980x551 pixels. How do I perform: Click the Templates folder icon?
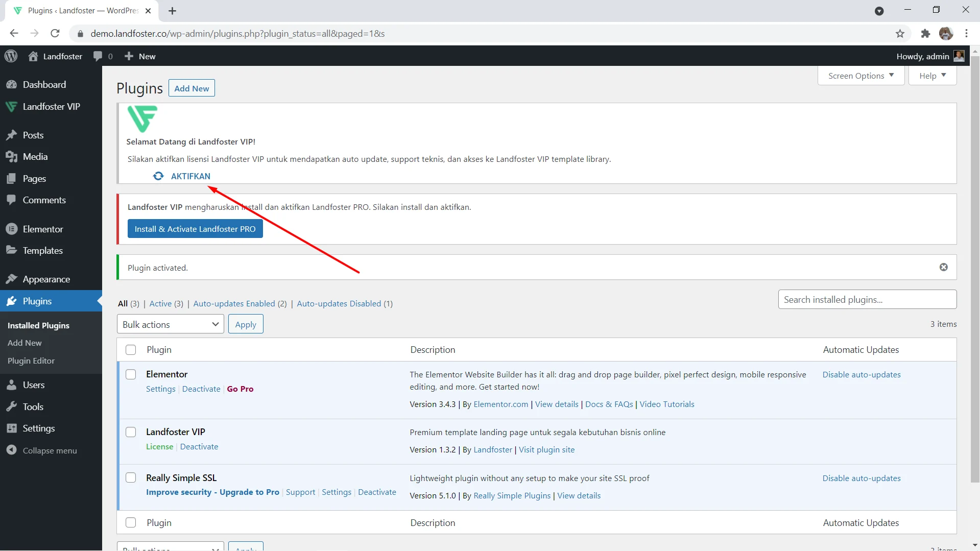pos(12,250)
